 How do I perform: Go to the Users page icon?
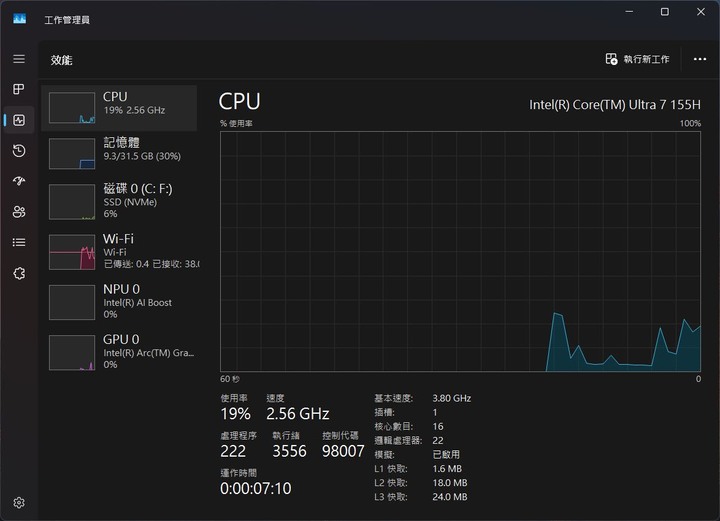click(x=19, y=212)
